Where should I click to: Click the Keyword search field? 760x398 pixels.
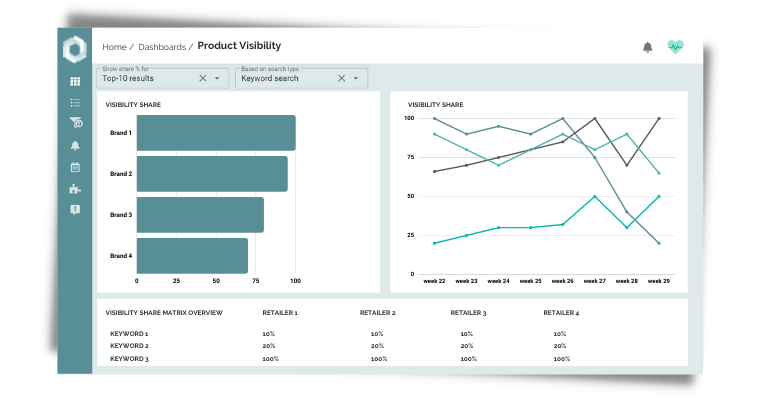[x=301, y=78]
